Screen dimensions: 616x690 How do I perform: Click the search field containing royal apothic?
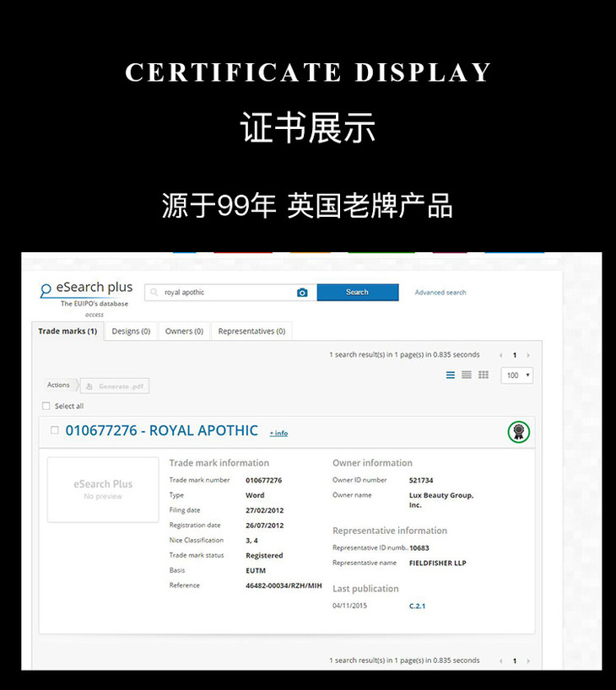tap(224, 293)
